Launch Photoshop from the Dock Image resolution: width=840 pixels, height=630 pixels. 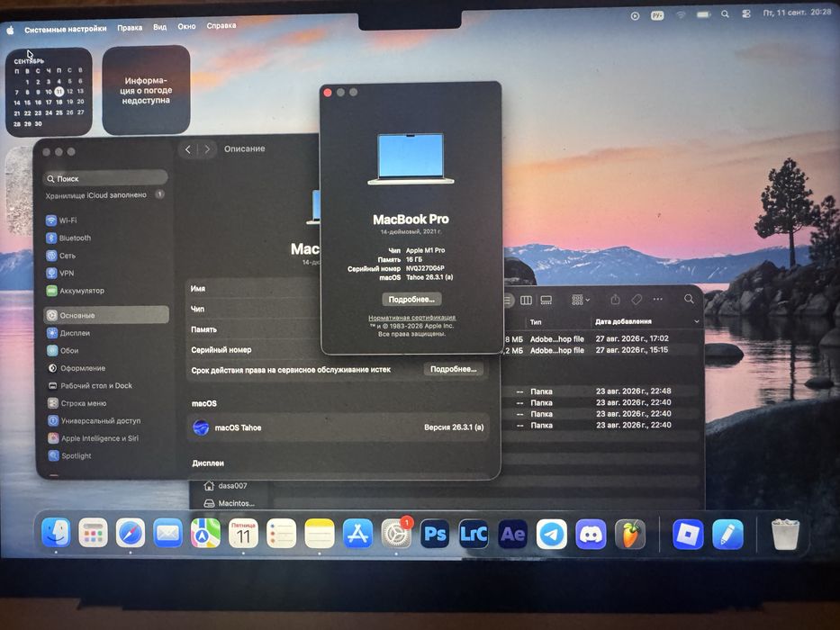coord(435,534)
